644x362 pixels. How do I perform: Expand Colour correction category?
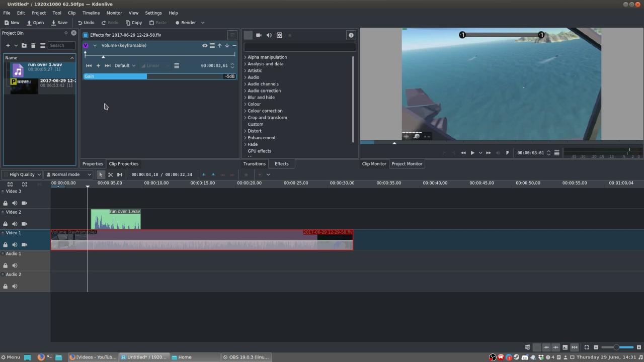coord(245,111)
